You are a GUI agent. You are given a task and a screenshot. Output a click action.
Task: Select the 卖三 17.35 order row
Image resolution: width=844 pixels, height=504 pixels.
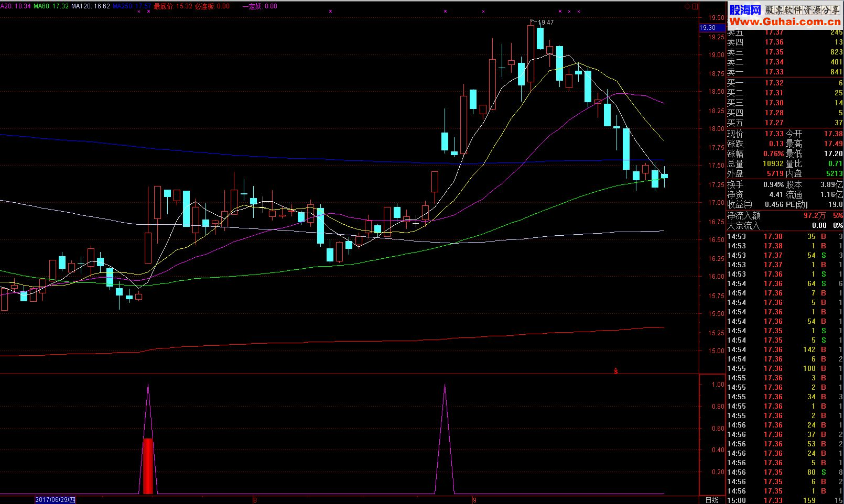pos(785,52)
